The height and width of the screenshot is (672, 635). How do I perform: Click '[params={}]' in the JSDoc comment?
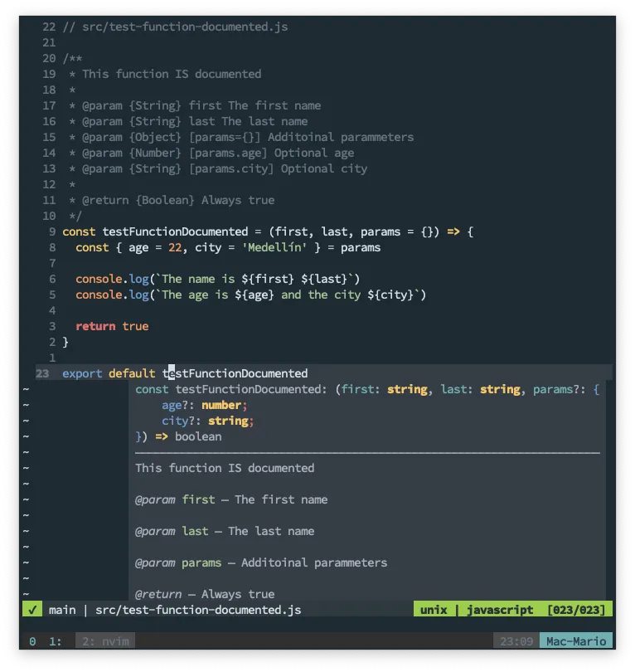225,137
